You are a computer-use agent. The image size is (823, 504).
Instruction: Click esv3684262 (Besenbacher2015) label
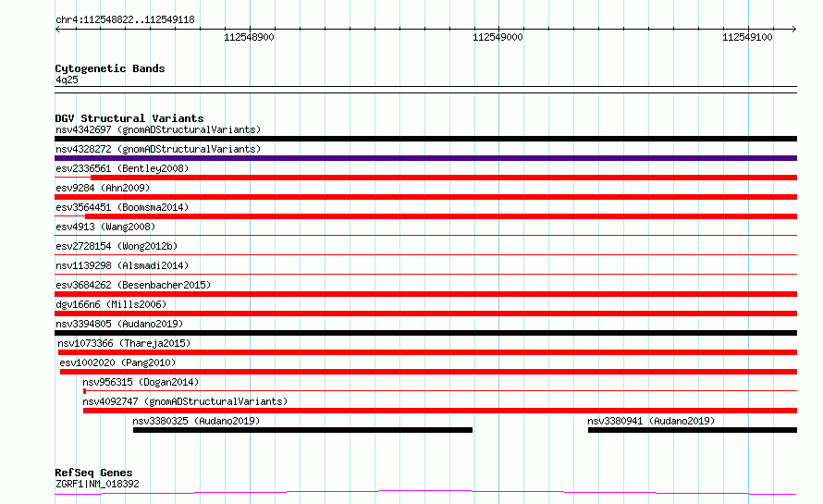(133, 285)
